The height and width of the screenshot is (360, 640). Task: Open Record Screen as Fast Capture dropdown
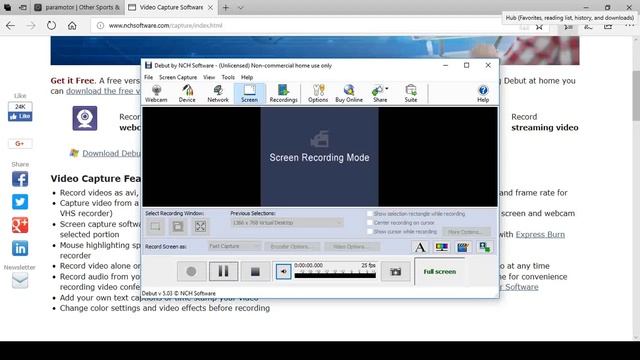point(234,246)
